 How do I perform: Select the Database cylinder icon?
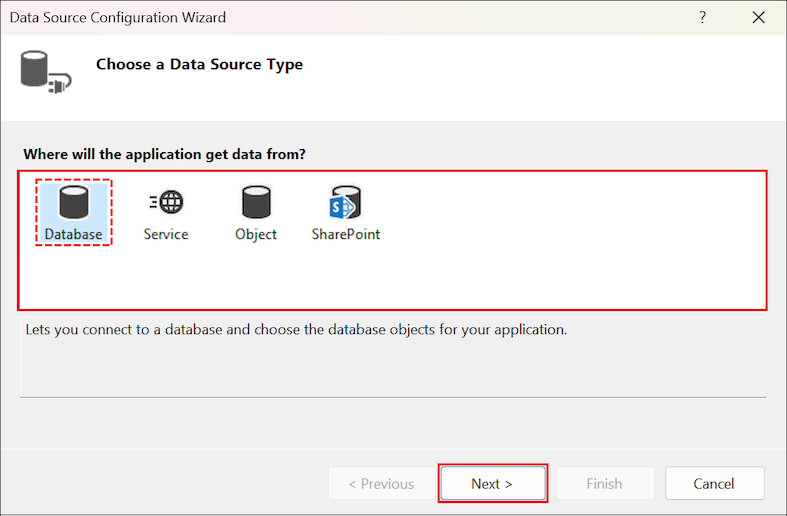(x=73, y=203)
